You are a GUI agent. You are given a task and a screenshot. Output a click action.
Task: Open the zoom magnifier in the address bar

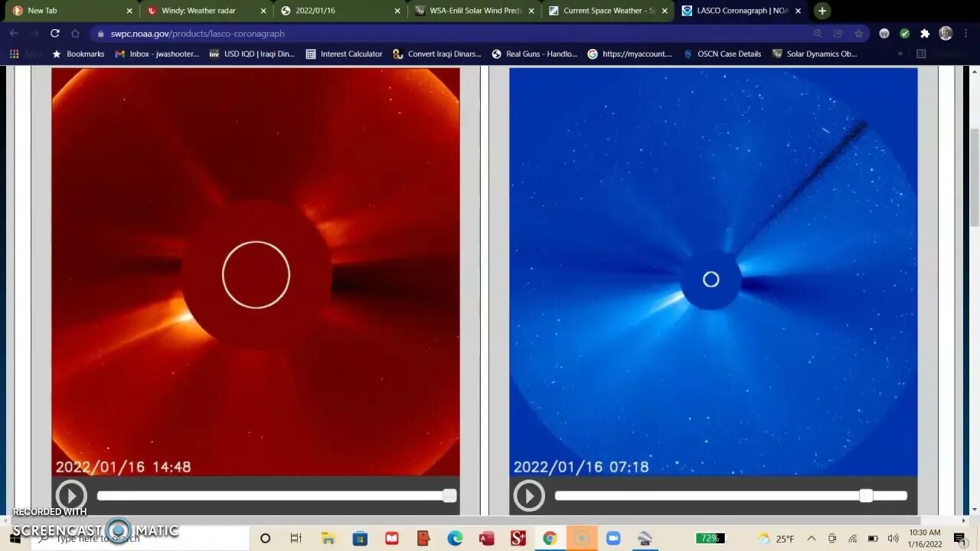pos(818,34)
